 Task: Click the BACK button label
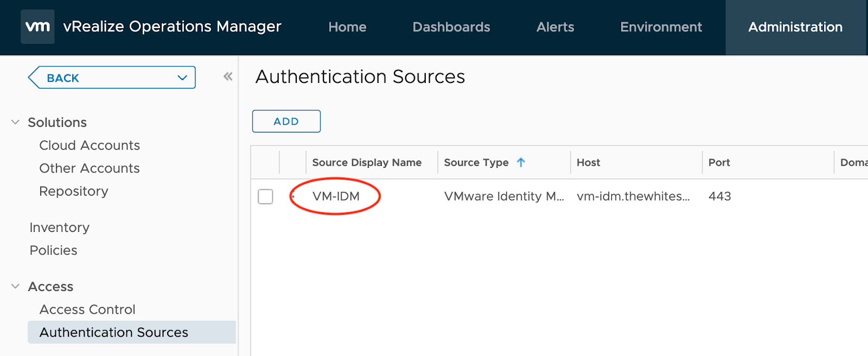(x=63, y=78)
